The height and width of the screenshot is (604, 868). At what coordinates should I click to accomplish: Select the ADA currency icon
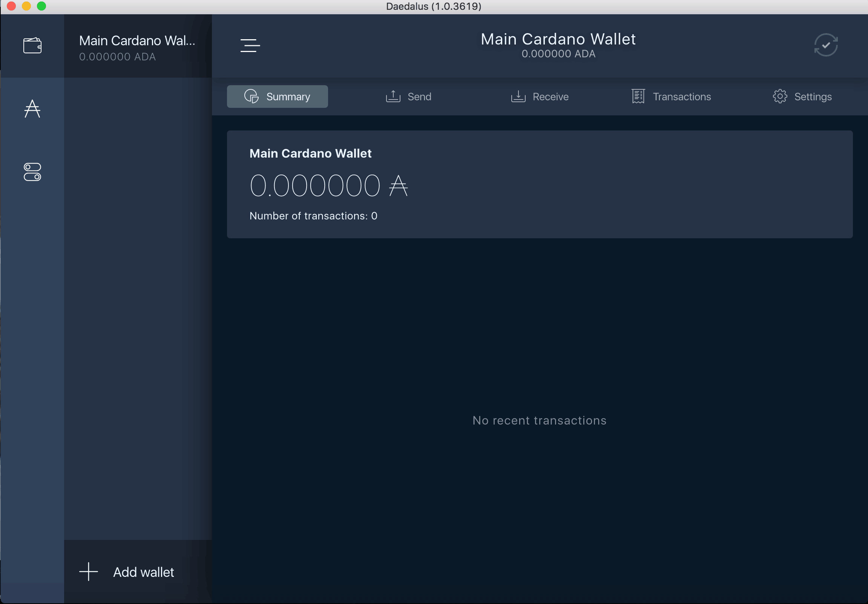[x=33, y=107]
